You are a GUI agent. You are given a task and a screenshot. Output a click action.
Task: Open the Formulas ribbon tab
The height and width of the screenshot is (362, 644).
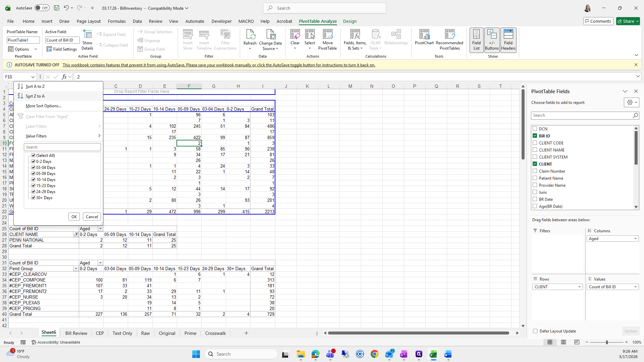click(x=117, y=21)
